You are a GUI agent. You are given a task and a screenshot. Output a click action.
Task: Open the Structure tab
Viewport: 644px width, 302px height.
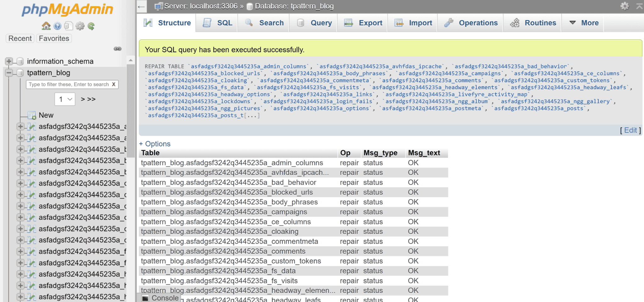tap(167, 23)
